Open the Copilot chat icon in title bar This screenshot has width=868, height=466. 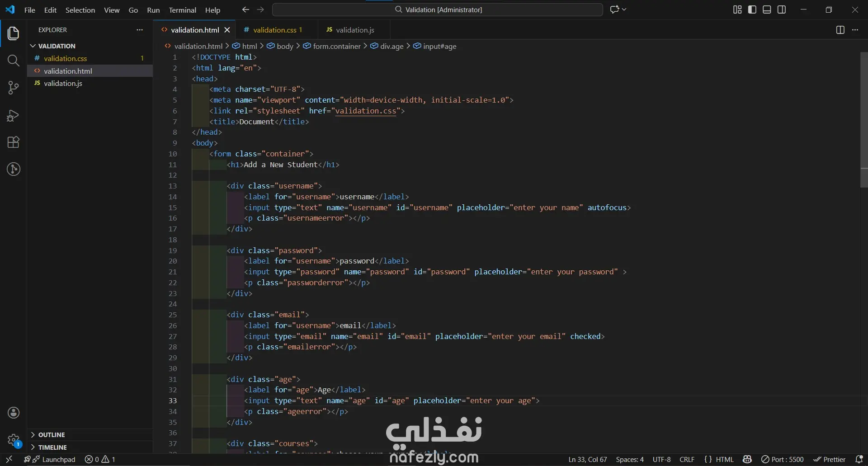point(614,9)
